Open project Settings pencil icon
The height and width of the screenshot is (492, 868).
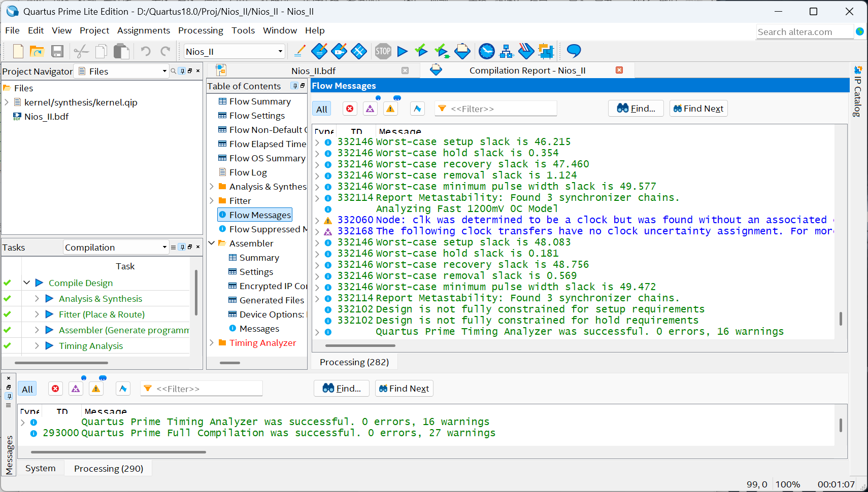[x=299, y=51]
